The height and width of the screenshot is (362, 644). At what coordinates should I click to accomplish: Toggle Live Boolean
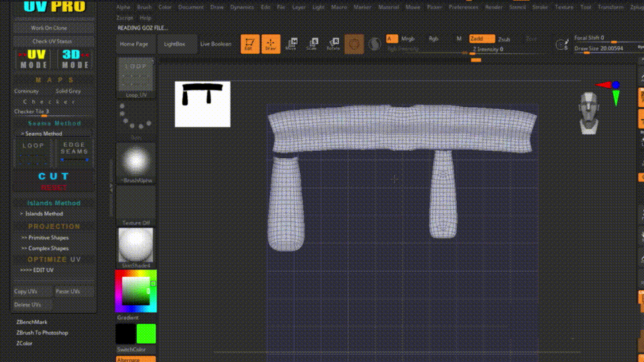[215, 44]
